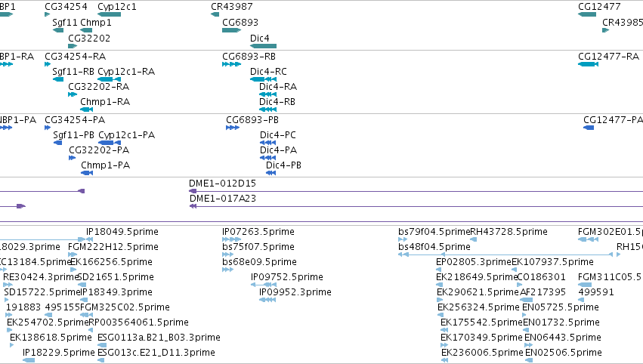Select transcript Dic4-RC
This screenshot has width=643, height=364.
[268, 71]
